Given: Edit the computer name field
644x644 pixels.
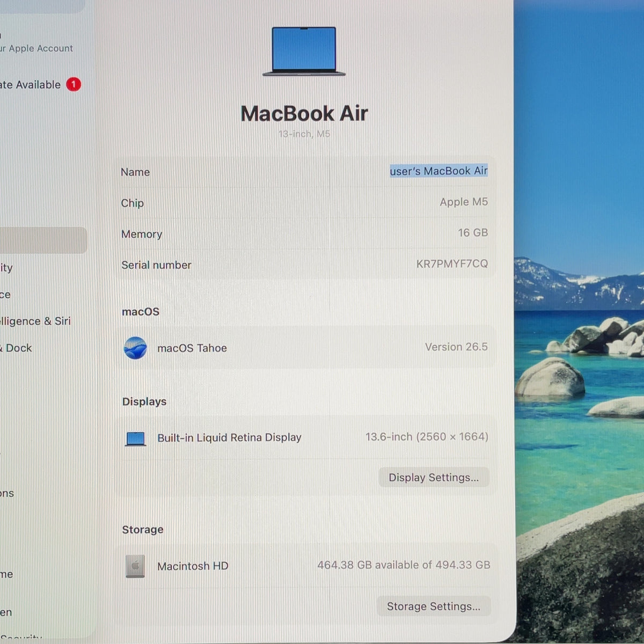Looking at the screenshot, I should point(438,171).
